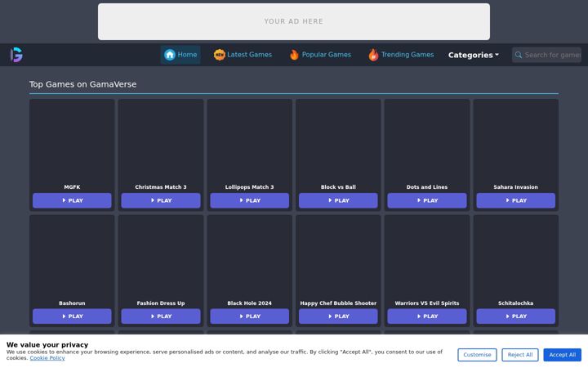This screenshot has height=368, width=588.
Task: Open the Warriors VS Evil Spirits thumbnail
Action: click(427, 257)
